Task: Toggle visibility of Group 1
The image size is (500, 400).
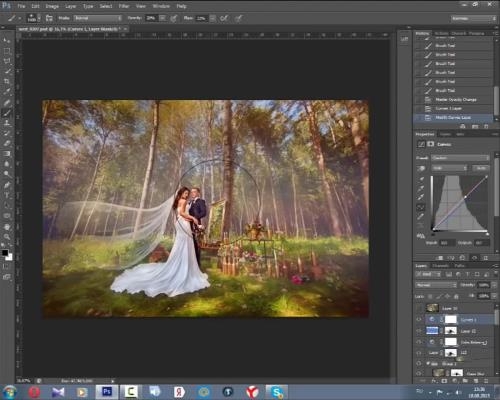Action: coord(419,363)
